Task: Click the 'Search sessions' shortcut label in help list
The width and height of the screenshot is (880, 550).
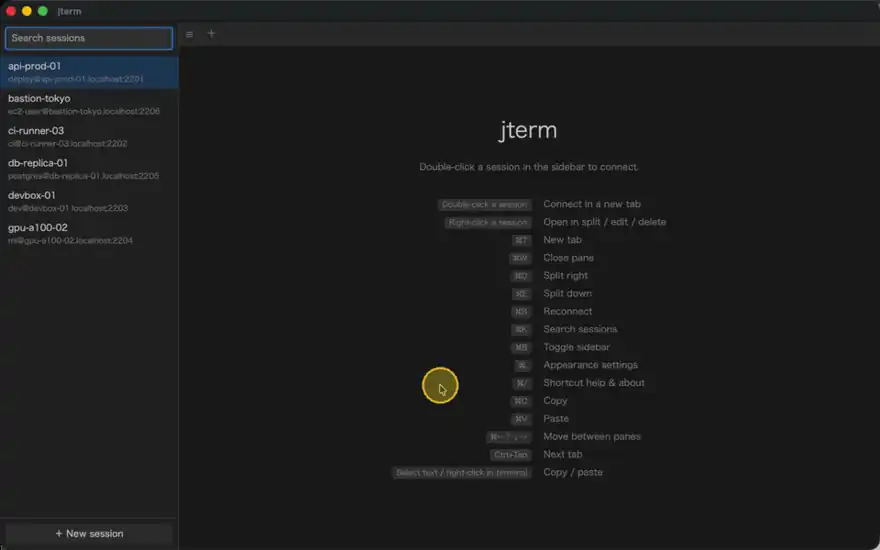Action: (580, 329)
